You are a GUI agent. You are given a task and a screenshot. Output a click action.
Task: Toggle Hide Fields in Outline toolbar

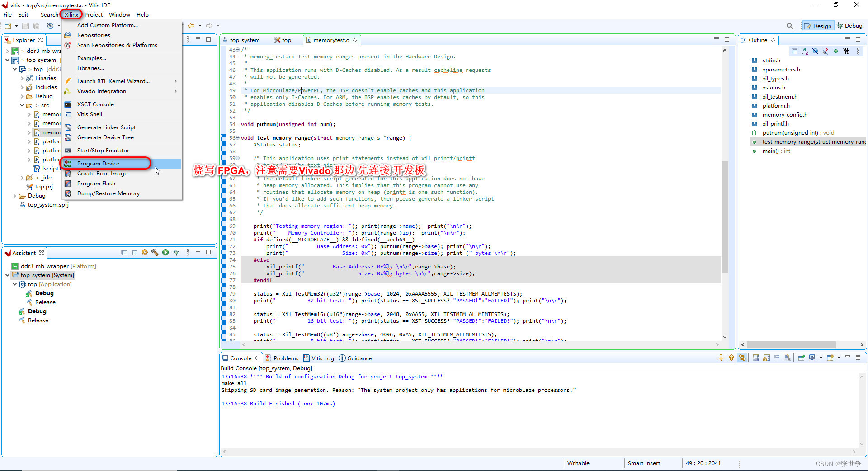815,52
